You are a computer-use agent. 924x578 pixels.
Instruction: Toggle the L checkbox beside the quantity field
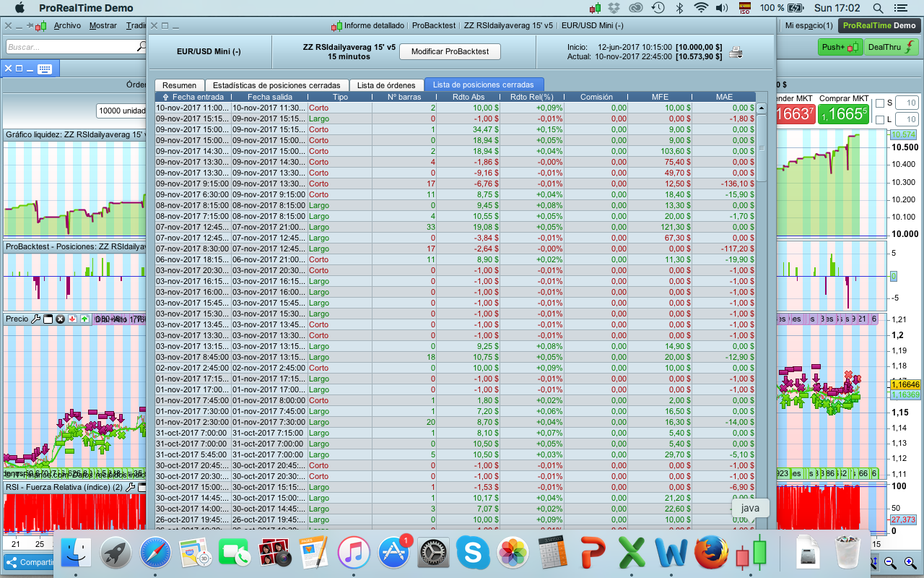click(879, 119)
